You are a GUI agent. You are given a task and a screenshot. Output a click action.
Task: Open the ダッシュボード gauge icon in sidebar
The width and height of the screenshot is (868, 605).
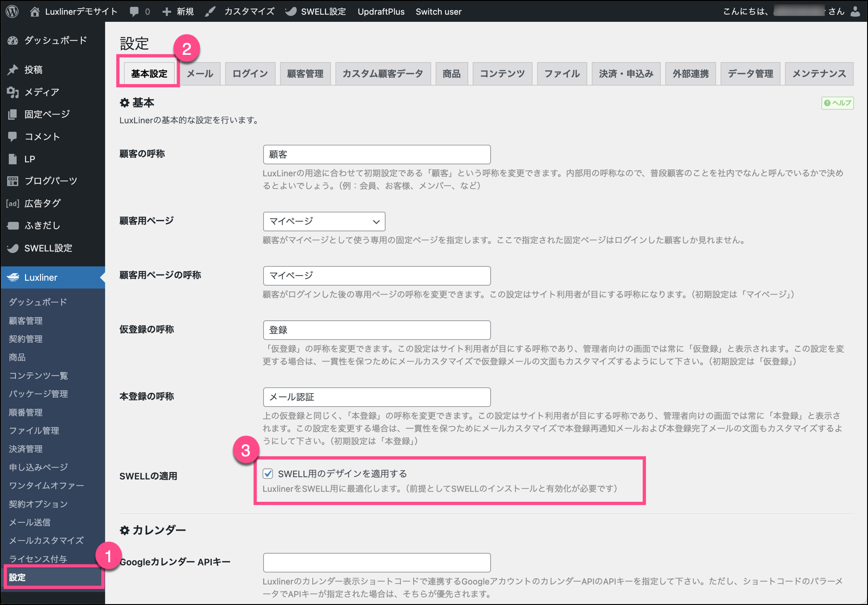click(13, 41)
